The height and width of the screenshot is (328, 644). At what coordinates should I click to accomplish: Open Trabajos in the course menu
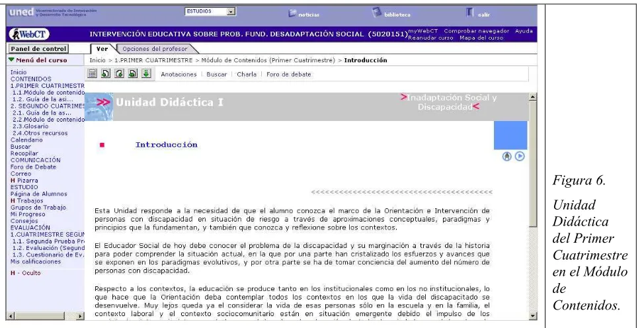click(x=30, y=200)
